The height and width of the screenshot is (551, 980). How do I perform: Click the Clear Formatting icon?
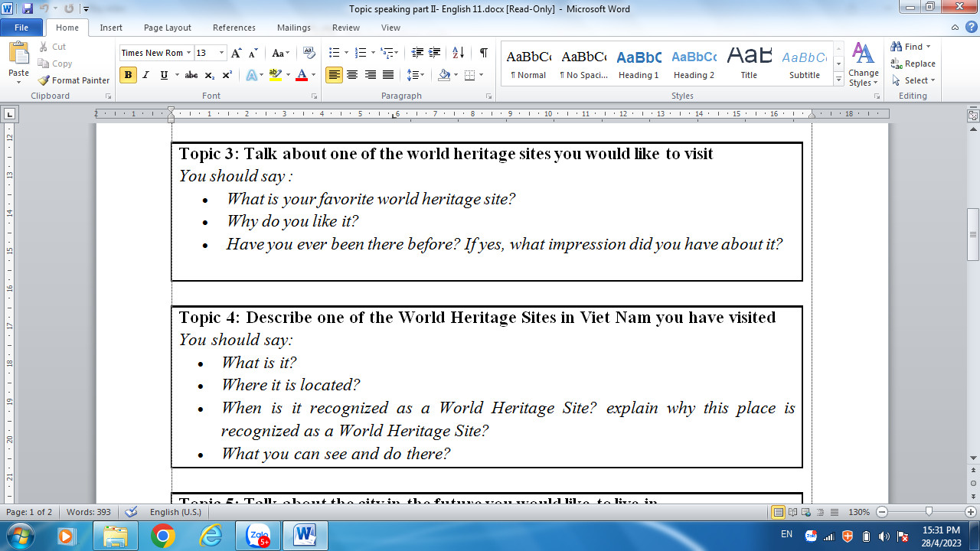309,53
